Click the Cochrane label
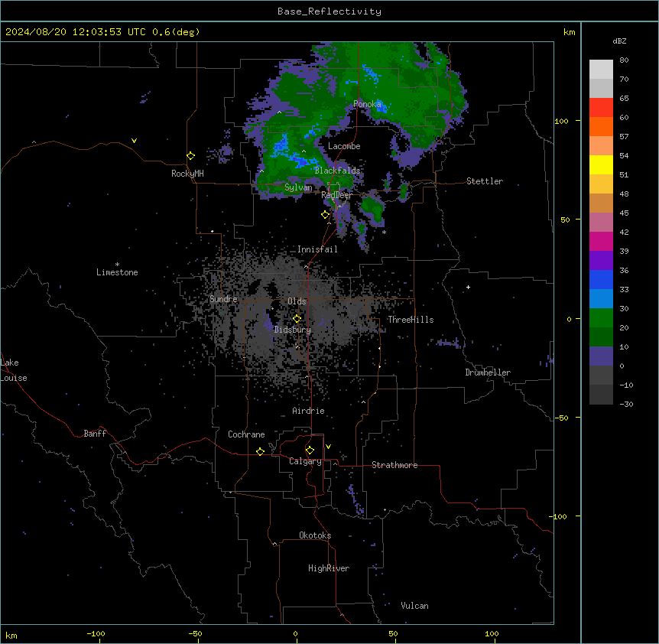The width and height of the screenshot is (659, 644). [246, 434]
